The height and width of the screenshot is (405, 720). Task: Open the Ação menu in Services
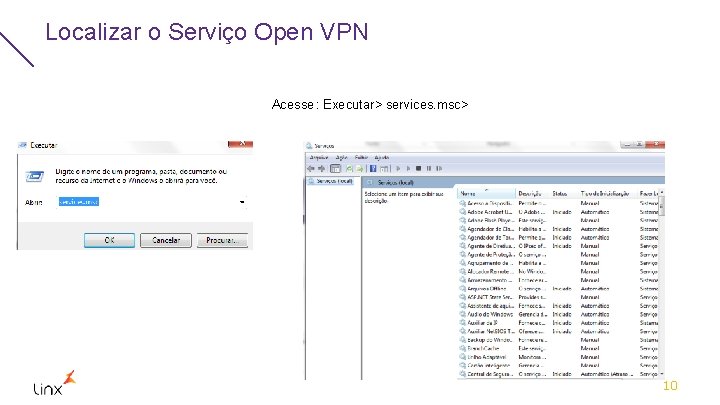[341, 158]
